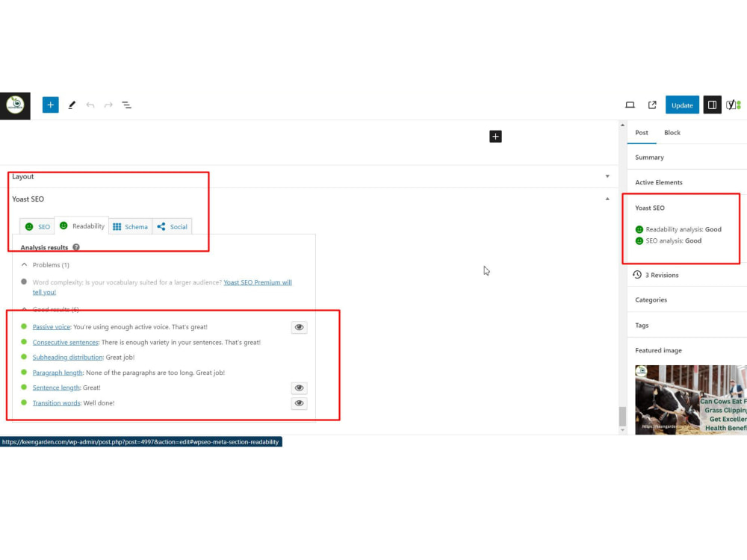Open the Yoast SEO toolbar icon
747x560 pixels.
(734, 105)
